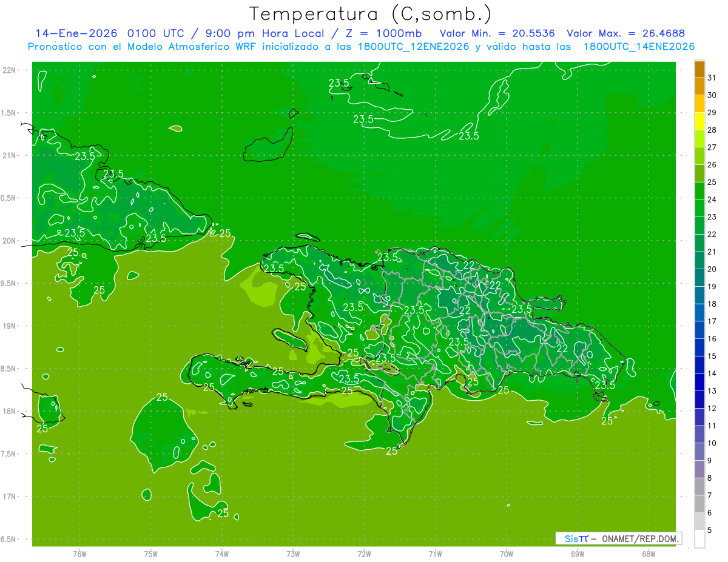Pick the green swatch between 23 and 24
Image resolution: width=728 pixels, height=562 pixels.
click(699, 208)
